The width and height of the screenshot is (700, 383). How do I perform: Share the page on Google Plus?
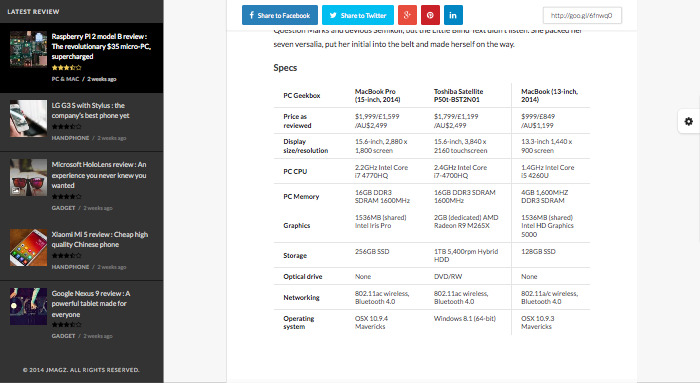point(407,15)
